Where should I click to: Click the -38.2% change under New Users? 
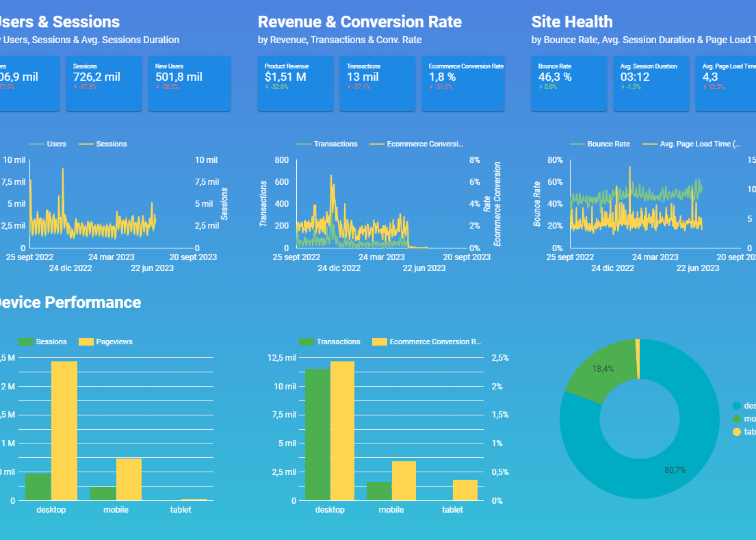168,87
